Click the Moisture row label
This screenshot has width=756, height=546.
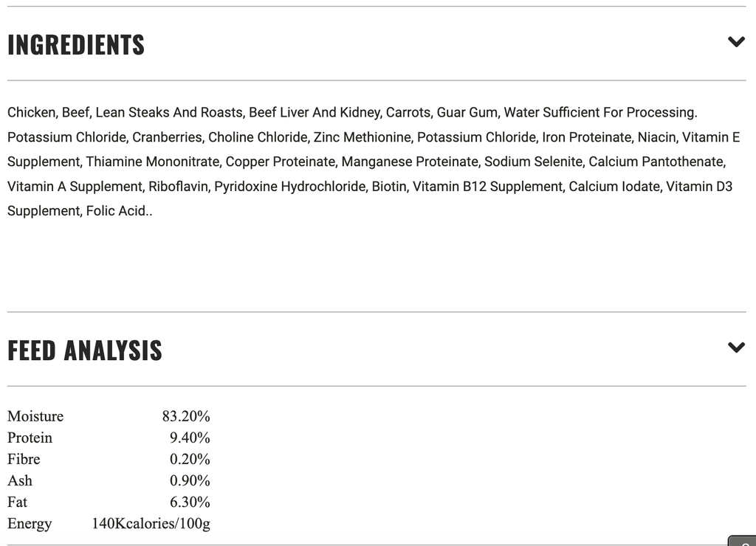[35, 416]
